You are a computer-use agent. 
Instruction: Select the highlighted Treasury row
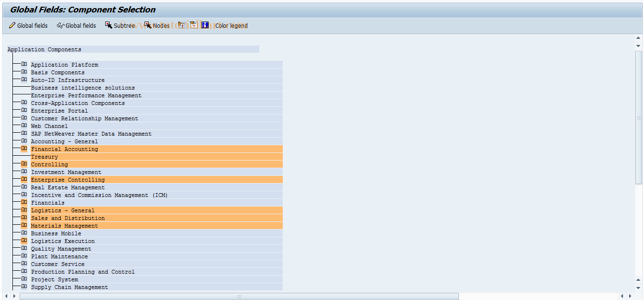(x=156, y=157)
